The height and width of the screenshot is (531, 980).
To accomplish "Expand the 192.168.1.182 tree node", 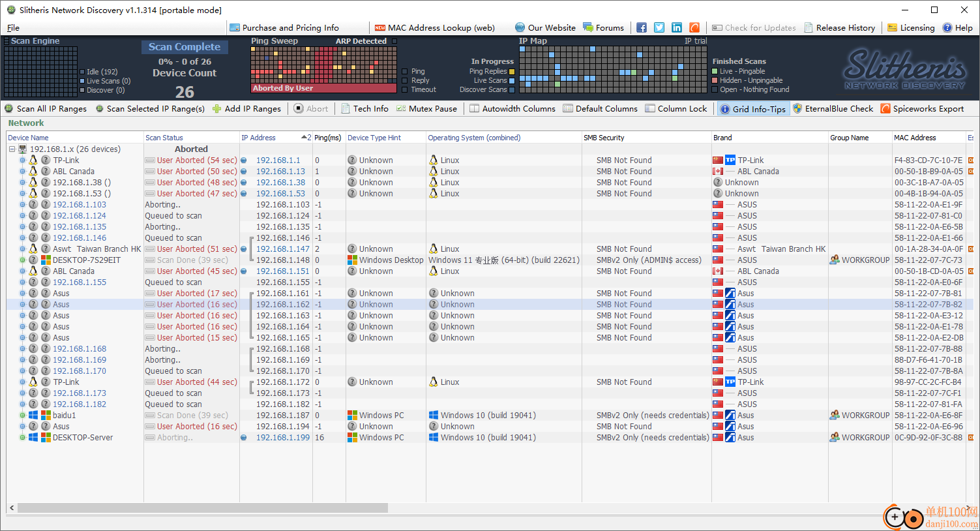I will tap(22, 404).
